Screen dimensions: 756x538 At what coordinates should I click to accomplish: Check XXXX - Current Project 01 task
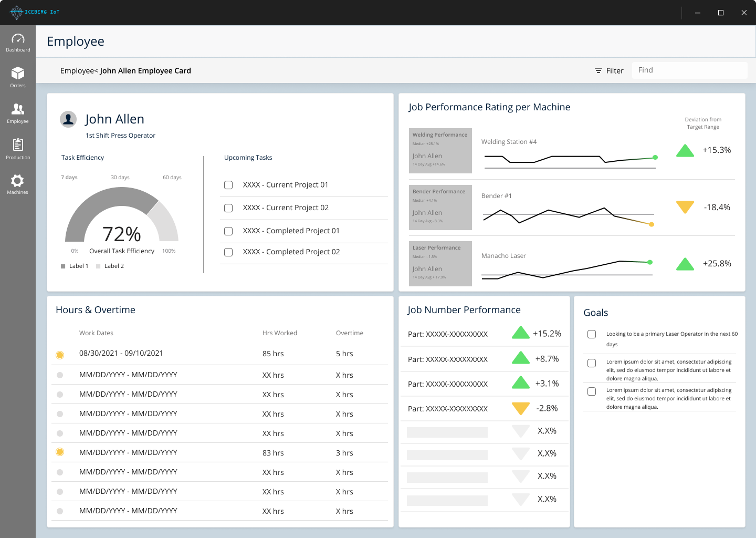(228, 185)
